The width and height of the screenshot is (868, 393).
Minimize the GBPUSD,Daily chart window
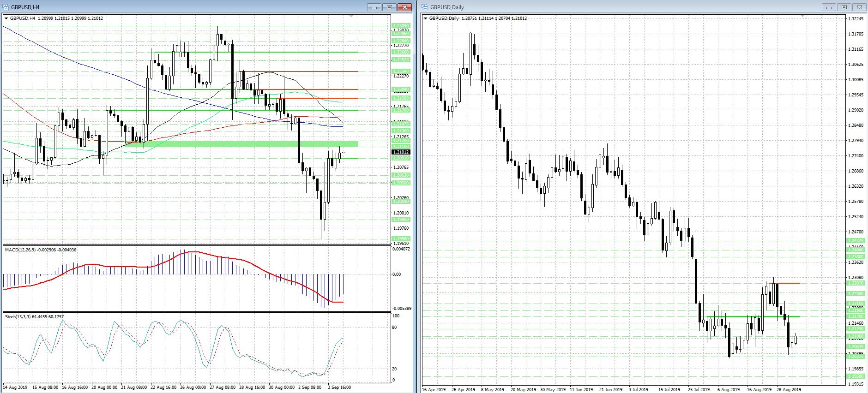829,7
